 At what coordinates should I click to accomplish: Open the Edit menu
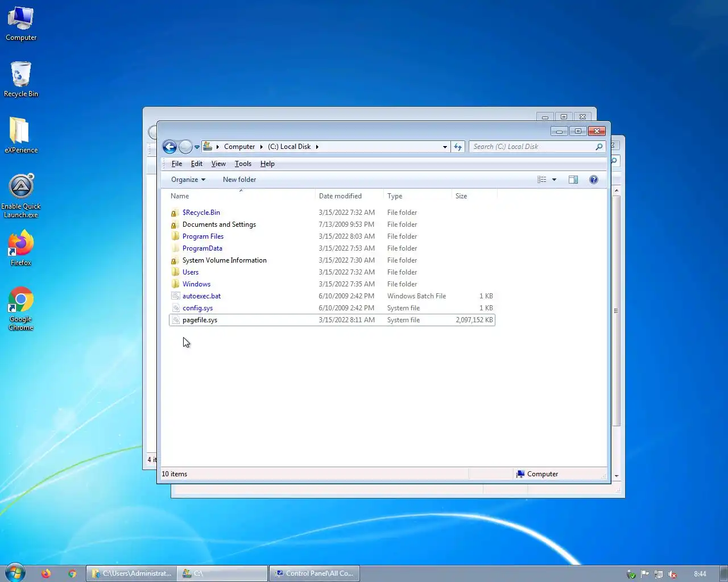(x=197, y=164)
